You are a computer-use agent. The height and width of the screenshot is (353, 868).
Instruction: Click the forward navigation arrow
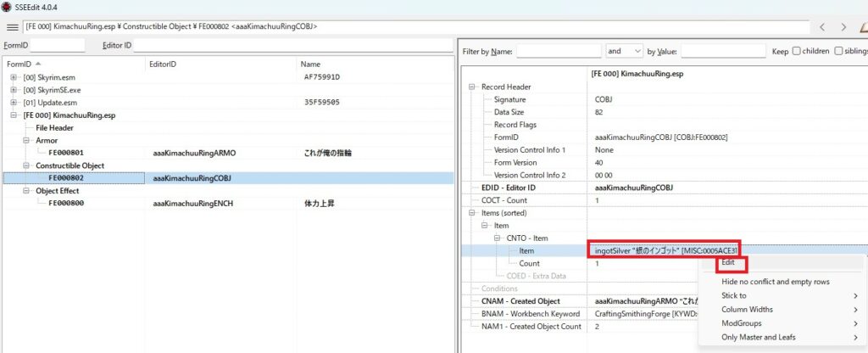tap(843, 27)
